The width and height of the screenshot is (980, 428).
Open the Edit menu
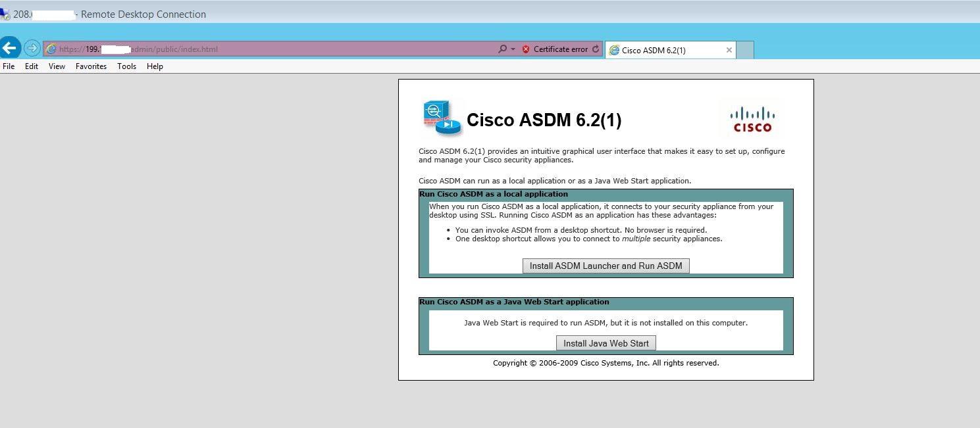point(32,66)
